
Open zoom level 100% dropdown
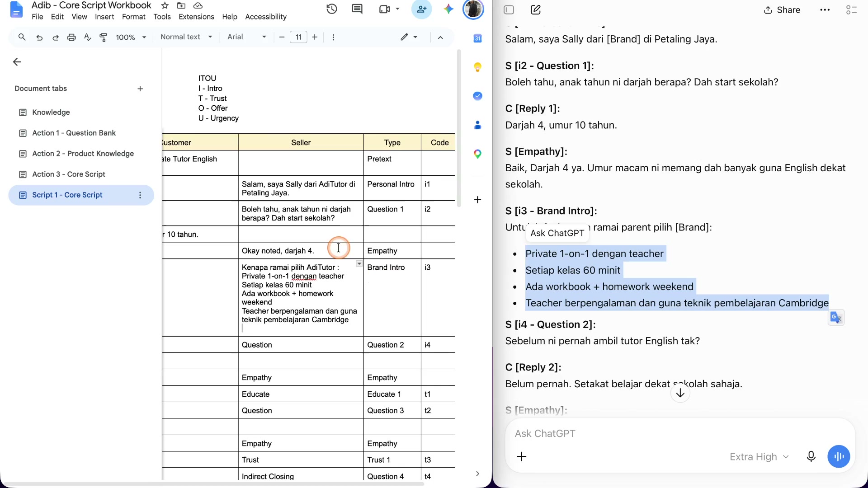coord(131,37)
